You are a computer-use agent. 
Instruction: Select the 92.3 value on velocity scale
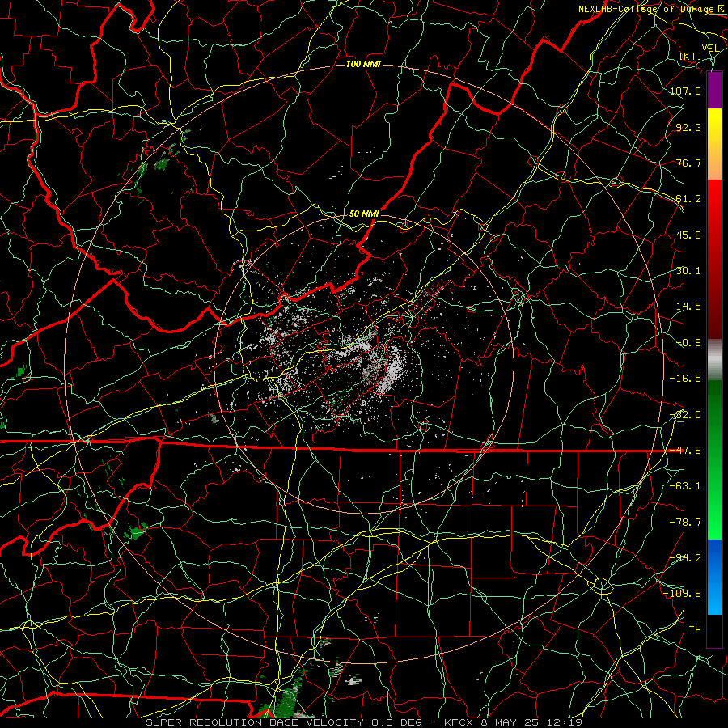(688, 127)
